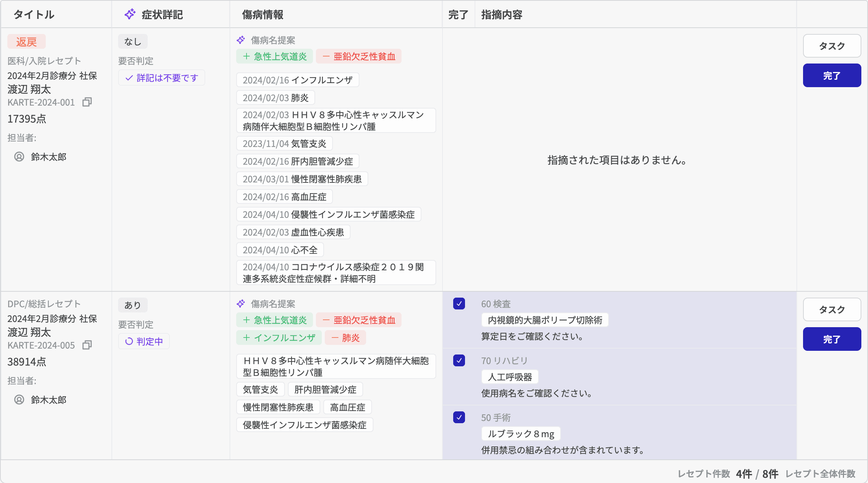
Task: Copy karte number KARTE-2024-001
Action: (x=87, y=102)
